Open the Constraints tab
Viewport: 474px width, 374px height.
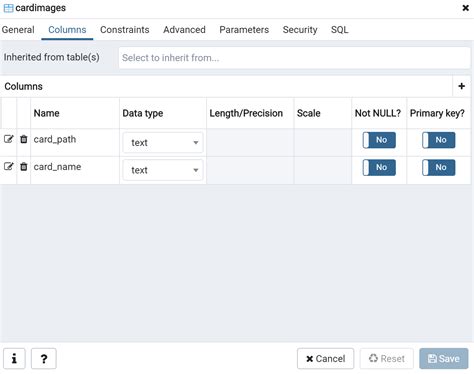[x=125, y=30]
